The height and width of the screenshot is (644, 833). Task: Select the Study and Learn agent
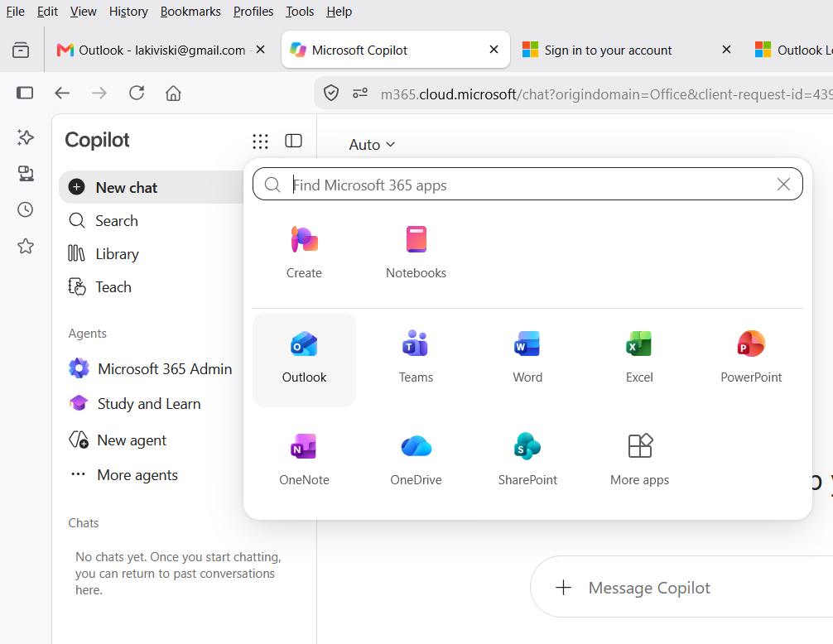click(135, 403)
